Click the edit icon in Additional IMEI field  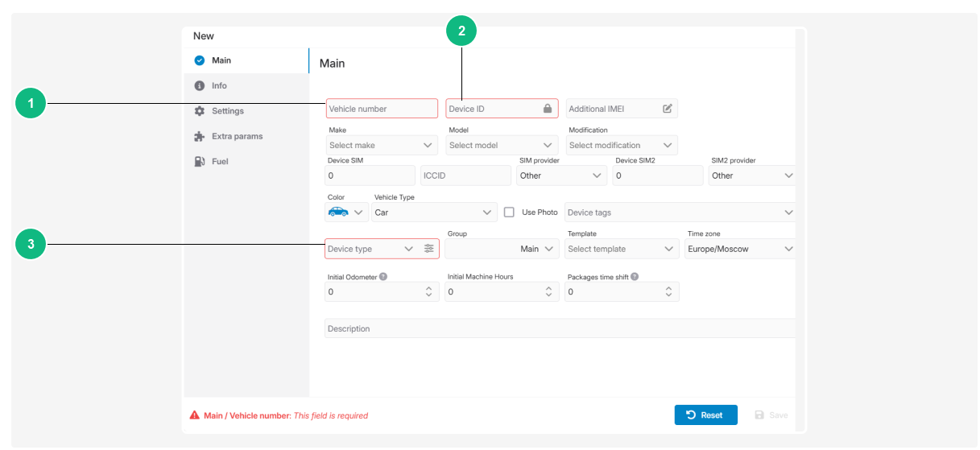pyautogui.click(x=667, y=109)
